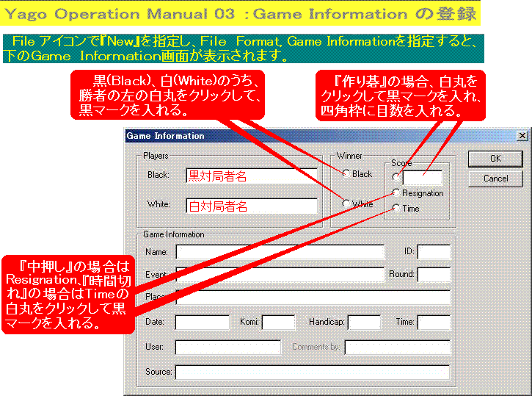Viewport: 532px width, 396px height.
Task: Click the Comments by input field
Action: click(398, 347)
